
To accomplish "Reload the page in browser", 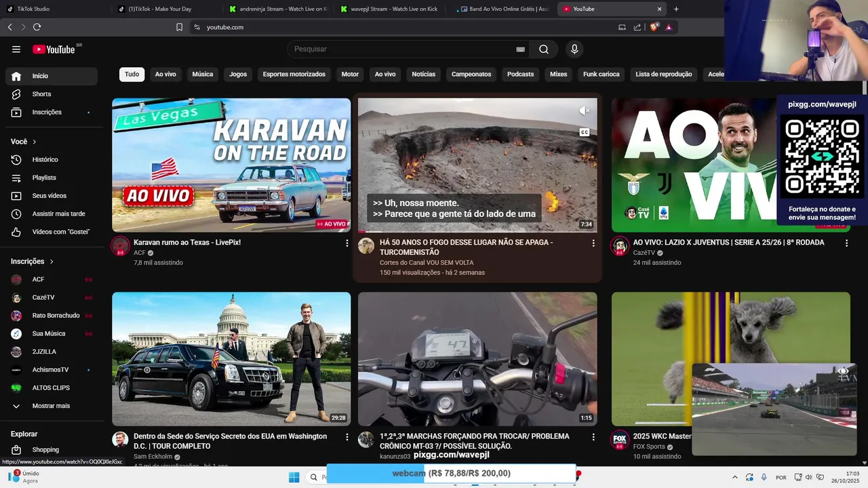I will [37, 27].
